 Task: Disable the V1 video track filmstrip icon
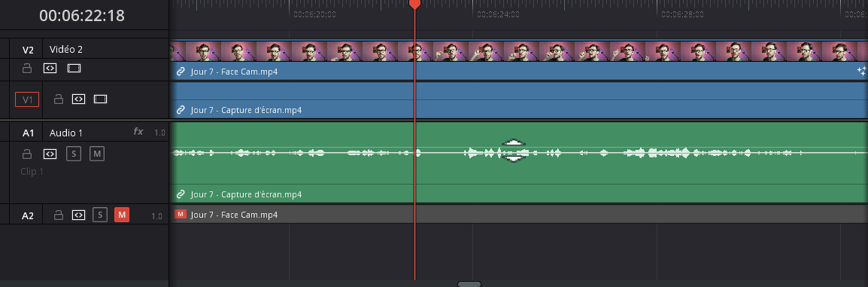point(100,99)
